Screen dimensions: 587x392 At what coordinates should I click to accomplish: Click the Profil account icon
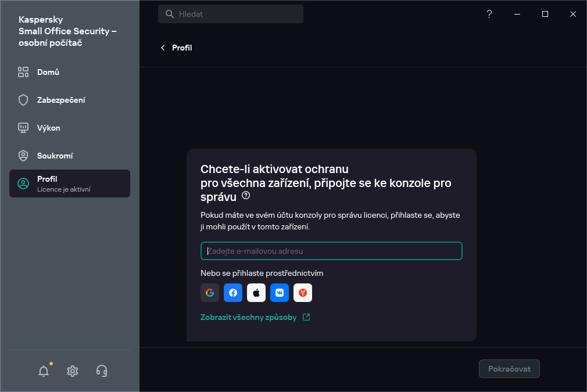[23, 183]
